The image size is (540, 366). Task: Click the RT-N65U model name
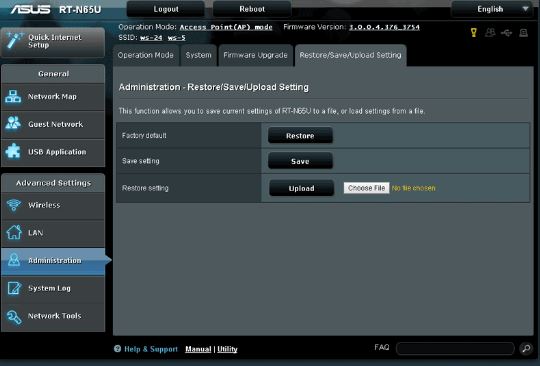(80, 10)
